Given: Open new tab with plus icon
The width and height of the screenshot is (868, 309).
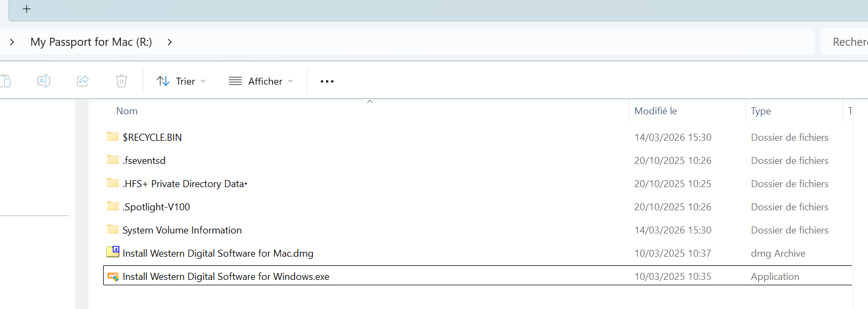Looking at the screenshot, I should (26, 9).
